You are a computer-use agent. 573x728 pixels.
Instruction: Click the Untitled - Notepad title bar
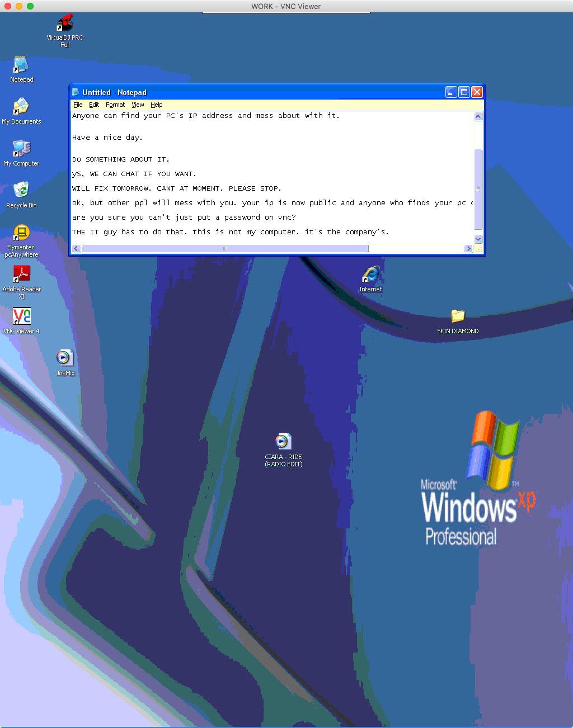pos(257,92)
